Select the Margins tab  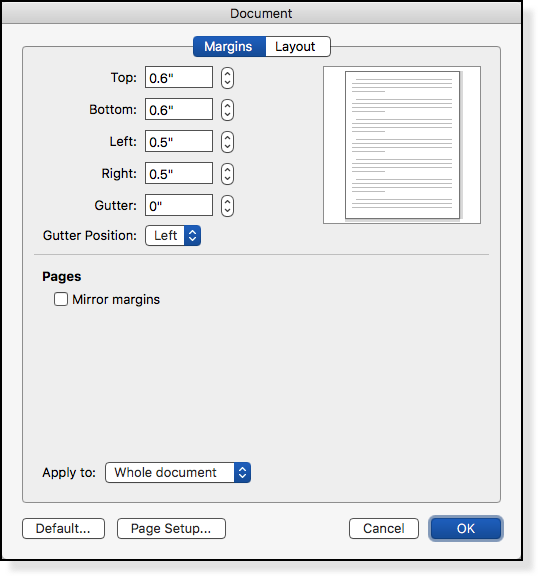point(229,47)
